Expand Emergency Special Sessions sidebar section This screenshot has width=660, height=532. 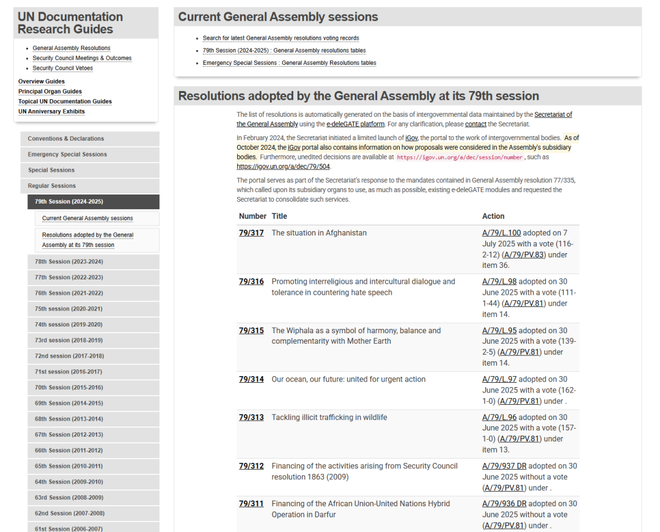[x=67, y=155]
